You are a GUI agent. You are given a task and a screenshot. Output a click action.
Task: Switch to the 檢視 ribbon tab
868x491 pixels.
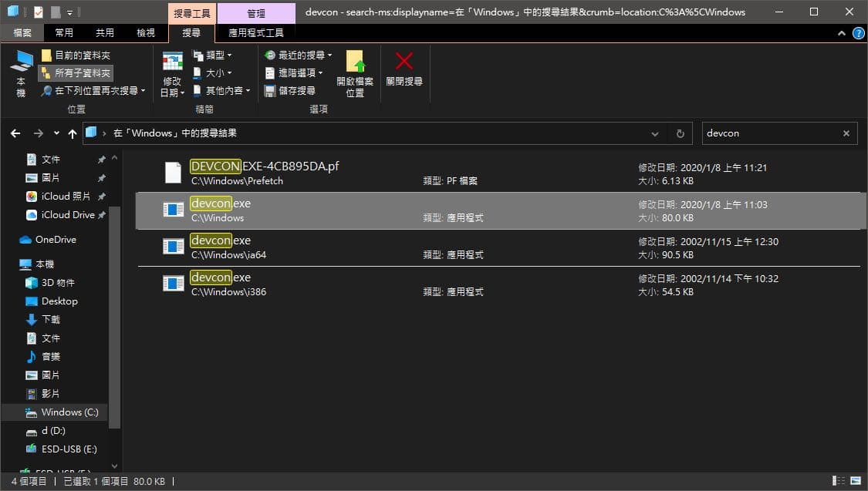point(146,32)
